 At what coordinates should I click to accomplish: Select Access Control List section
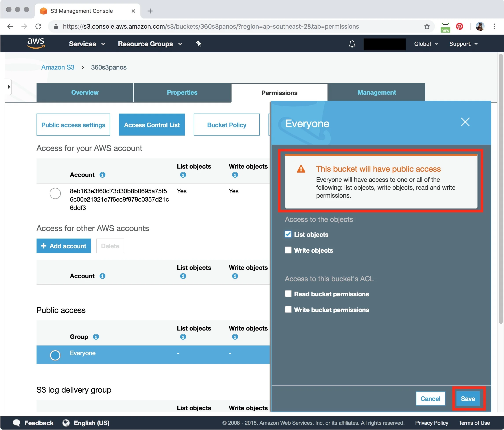[x=152, y=125]
